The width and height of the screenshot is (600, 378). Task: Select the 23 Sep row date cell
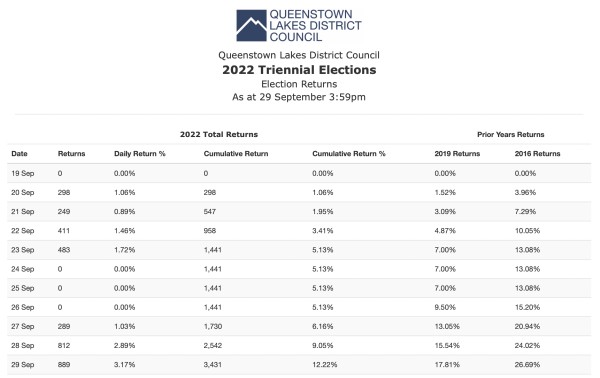coord(23,250)
